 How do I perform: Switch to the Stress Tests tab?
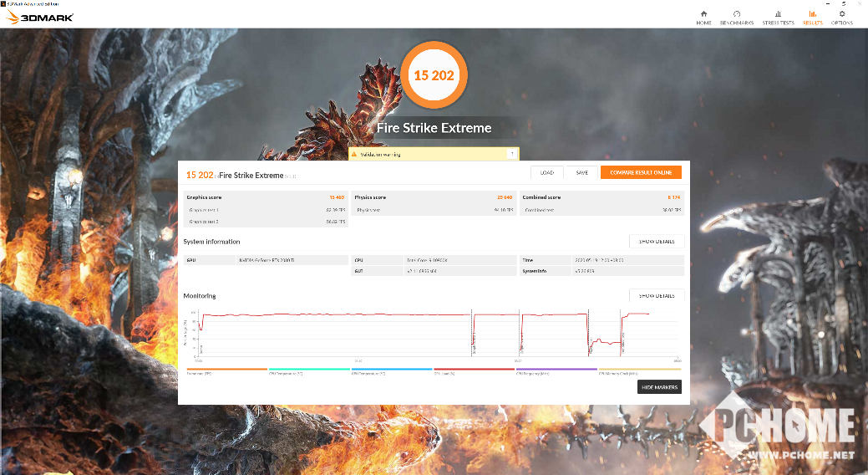[x=778, y=18]
